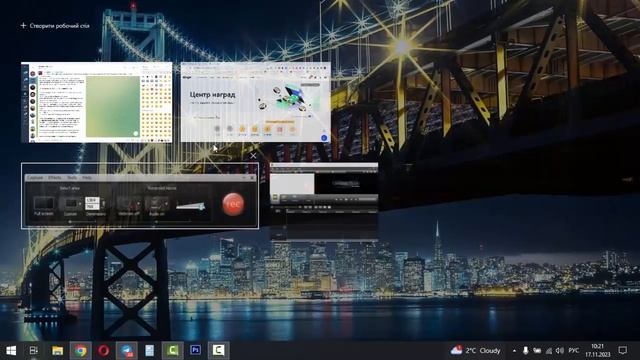The width and height of the screenshot is (640, 360).
Task: Select the dark Camtasia editor window thumbnail
Action: click(x=324, y=201)
